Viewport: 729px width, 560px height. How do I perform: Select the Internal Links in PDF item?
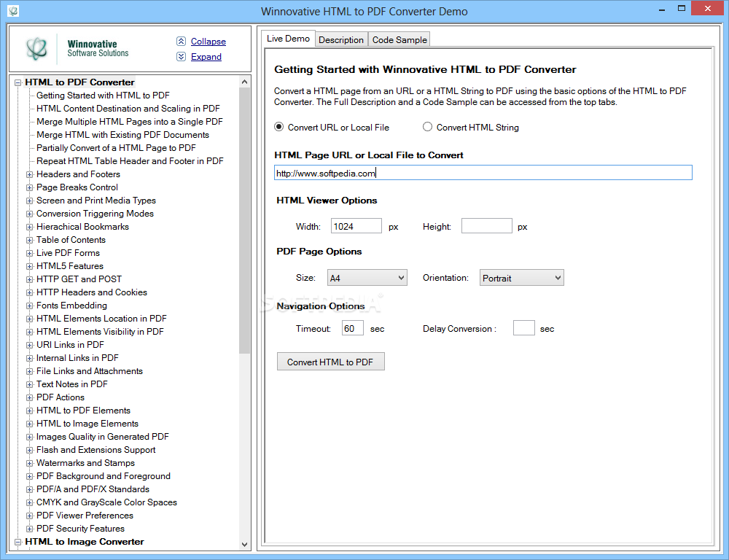pos(77,358)
